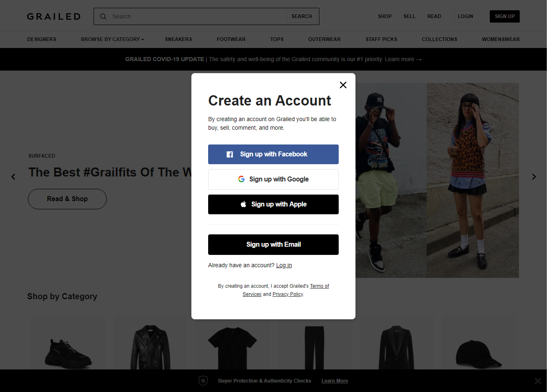Go to previous carousel slide arrow
553x392 pixels.
(x=13, y=177)
